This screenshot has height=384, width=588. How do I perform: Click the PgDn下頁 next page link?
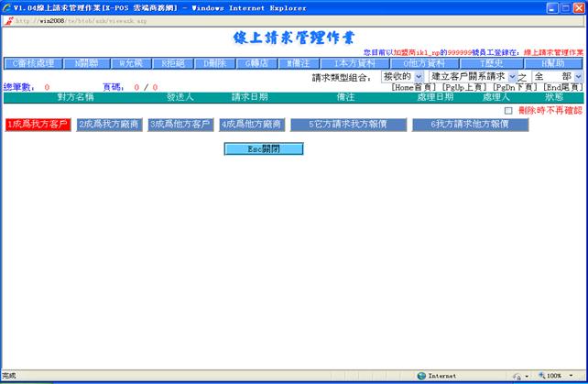click(x=516, y=87)
